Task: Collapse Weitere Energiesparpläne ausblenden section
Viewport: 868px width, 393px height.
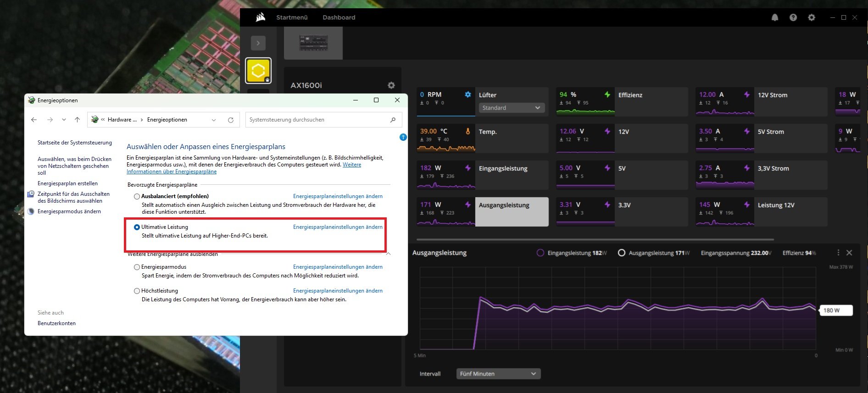Action: (x=388, y=254)
